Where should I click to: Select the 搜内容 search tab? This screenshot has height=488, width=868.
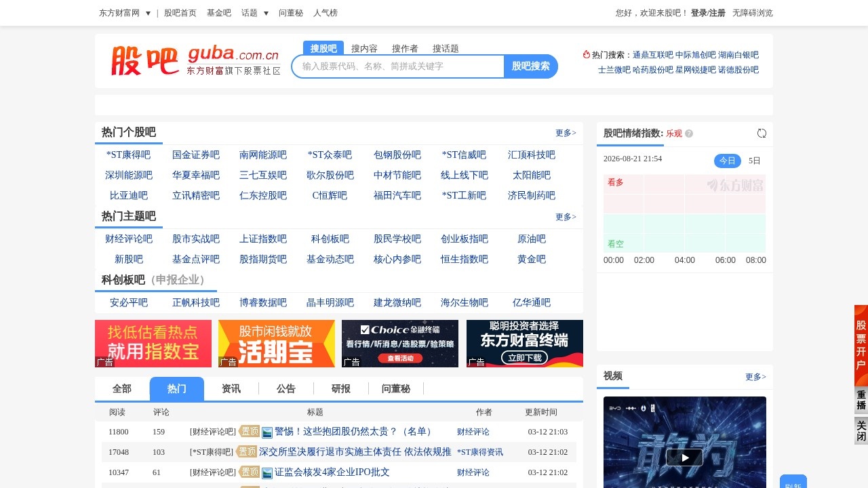pos(364,48)
